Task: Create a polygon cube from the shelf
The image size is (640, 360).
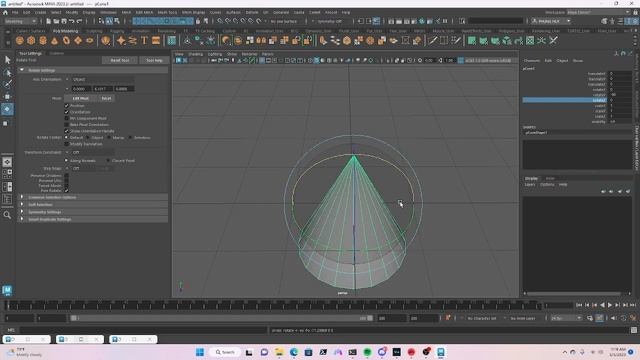Action: pyautogui.click(x=31, y=40)
